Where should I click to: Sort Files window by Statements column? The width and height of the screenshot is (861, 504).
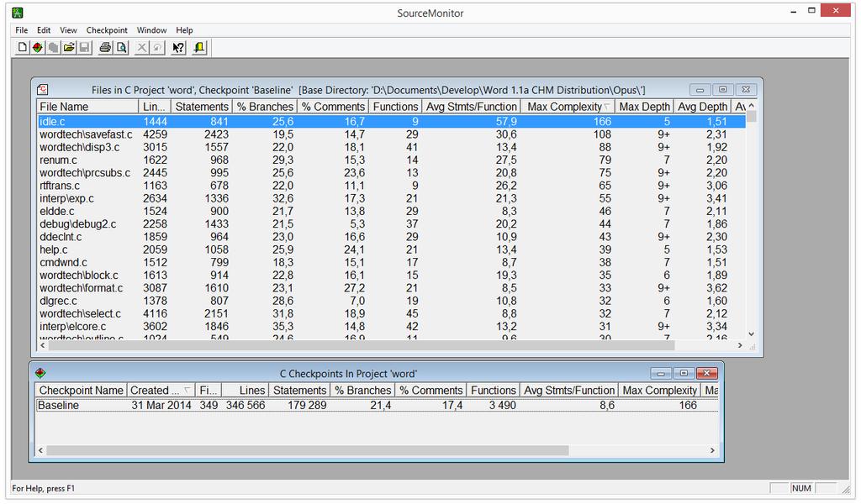tap(202, 107)
